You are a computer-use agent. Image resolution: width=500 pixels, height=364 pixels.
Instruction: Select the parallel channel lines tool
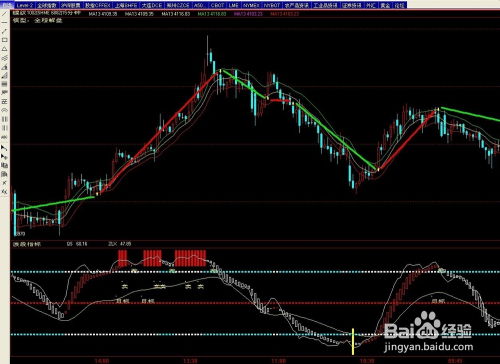click(x=5, y=58)
